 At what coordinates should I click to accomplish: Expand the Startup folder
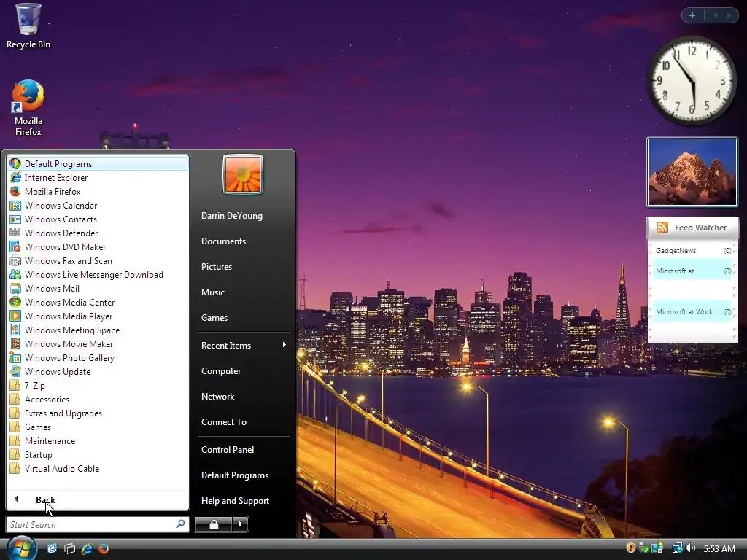[98, 454]
